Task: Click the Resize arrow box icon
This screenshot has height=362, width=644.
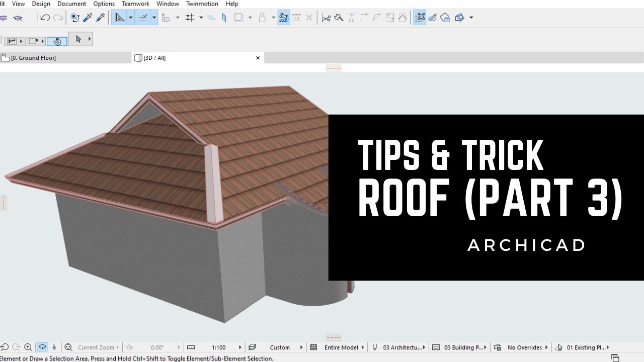Action: click(x=389, y=18)
